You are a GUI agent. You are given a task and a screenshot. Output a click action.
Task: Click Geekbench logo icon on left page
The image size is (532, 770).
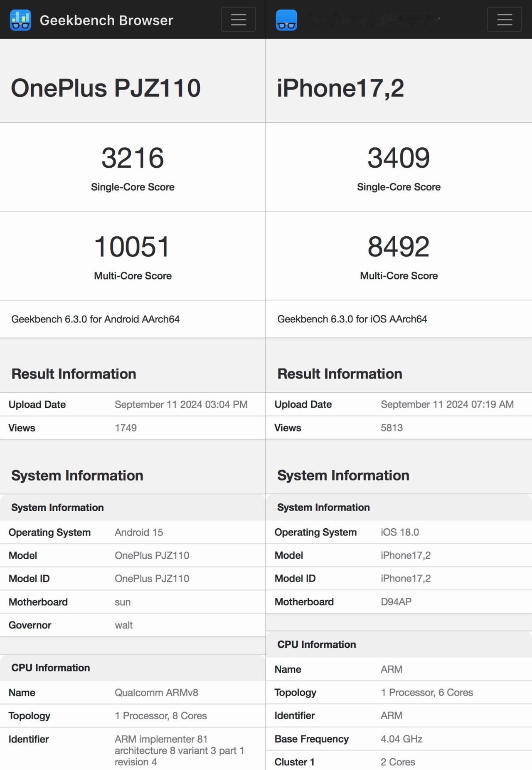click(20, 20)
